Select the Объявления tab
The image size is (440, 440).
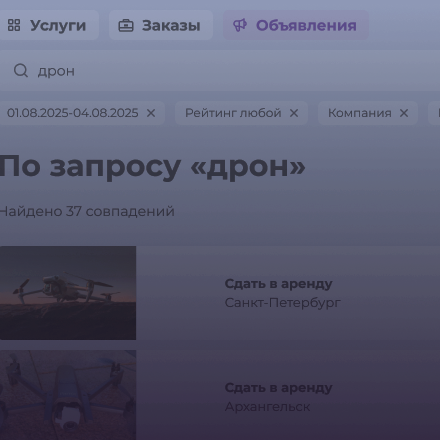click(296, 25)
